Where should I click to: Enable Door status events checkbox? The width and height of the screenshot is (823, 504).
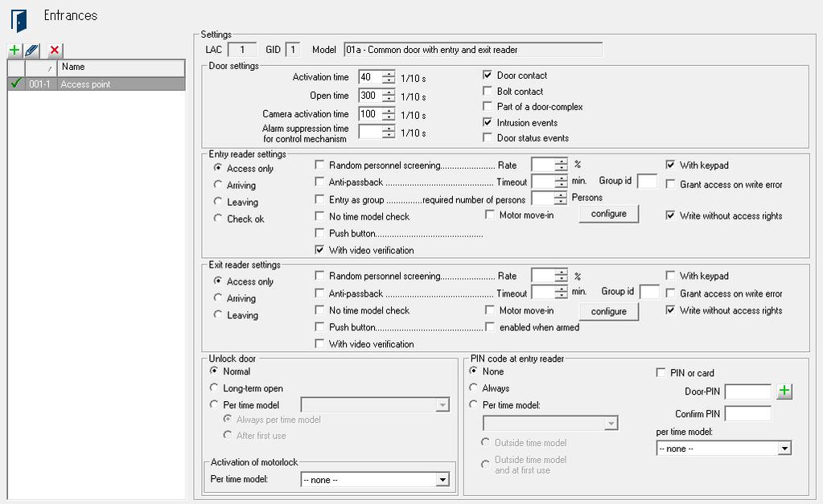[488, 137]
